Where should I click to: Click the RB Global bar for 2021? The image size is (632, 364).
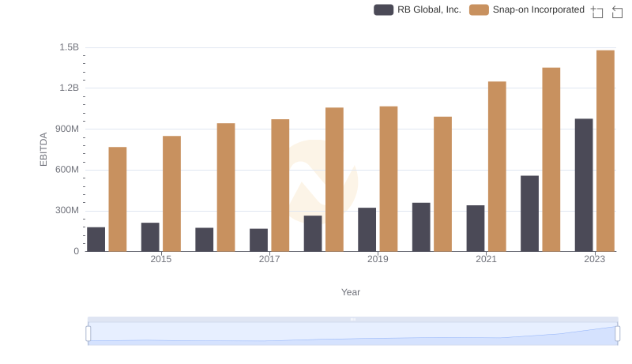476,228
